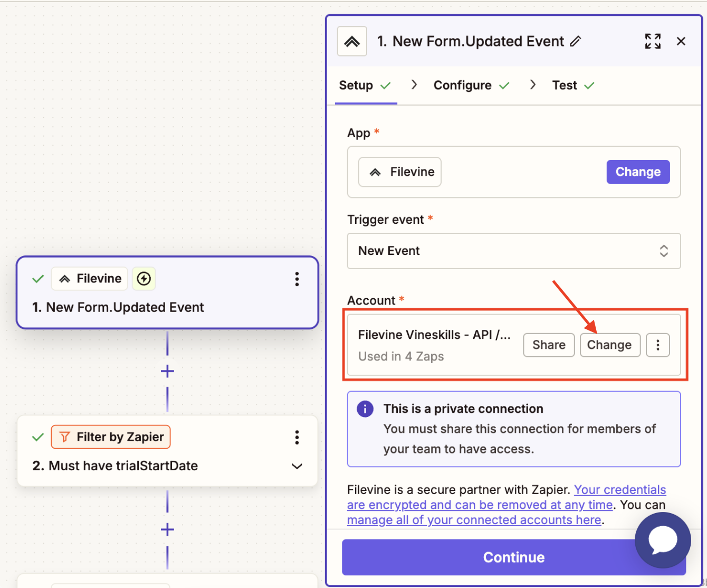Image resolution: width=707 pixels, height=588 pixels.
Task: Click the Filevine badge on step 1 card
Action: pyautogui.click(x=90, y=279)
